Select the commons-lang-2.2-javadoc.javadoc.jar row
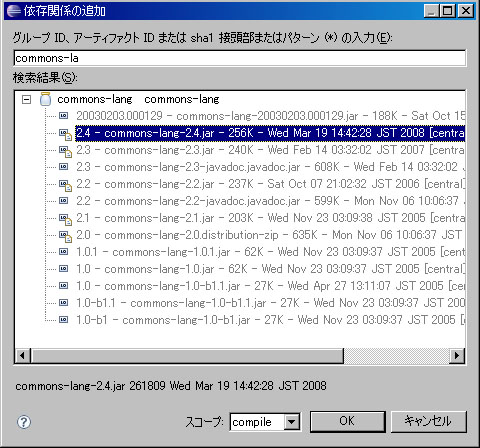Image resolution: width=480 pixels, height=448 pixels. [x=270, y=201]
